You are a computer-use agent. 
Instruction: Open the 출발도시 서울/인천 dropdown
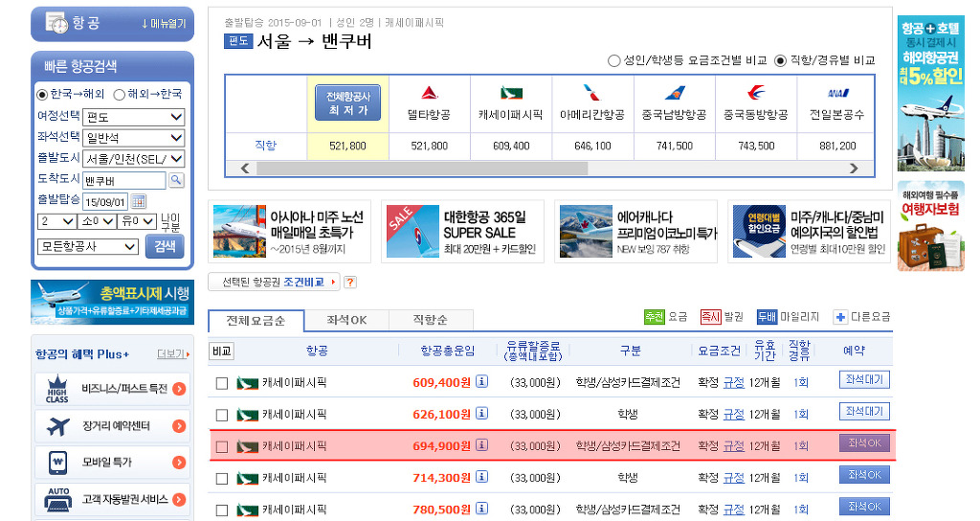(134, 159)
